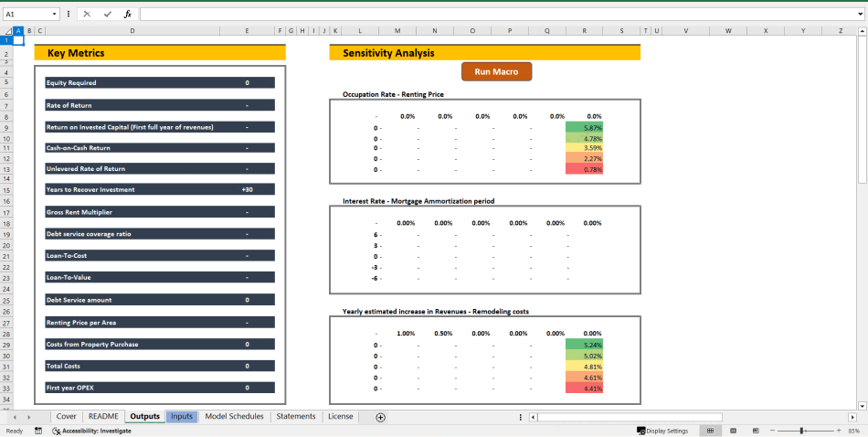
Task: Select the Outputs sheet tab
Action: tap(145, 417)
